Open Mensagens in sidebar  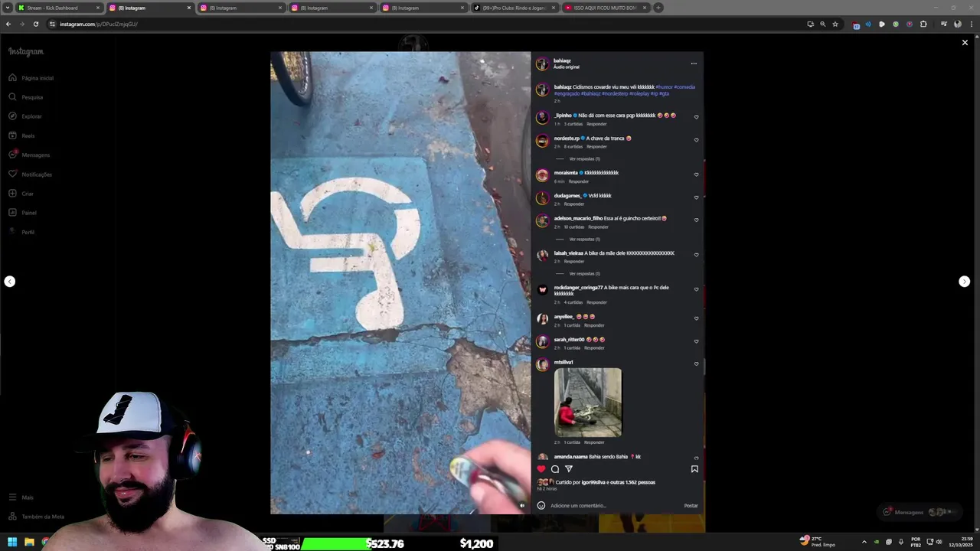pyautogui.click(x=29, y=155)
